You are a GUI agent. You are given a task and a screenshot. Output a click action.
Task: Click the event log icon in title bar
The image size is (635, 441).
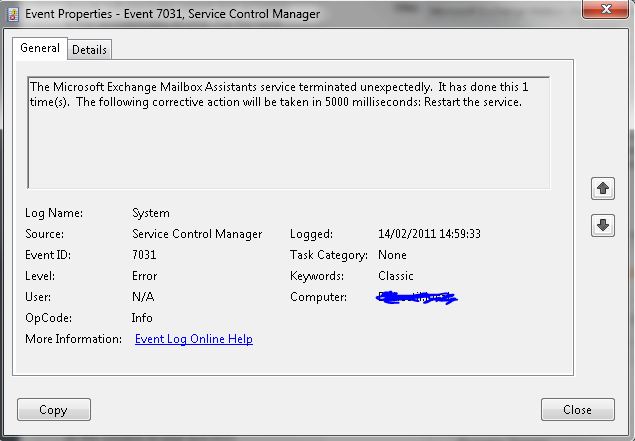coord(13,15)
